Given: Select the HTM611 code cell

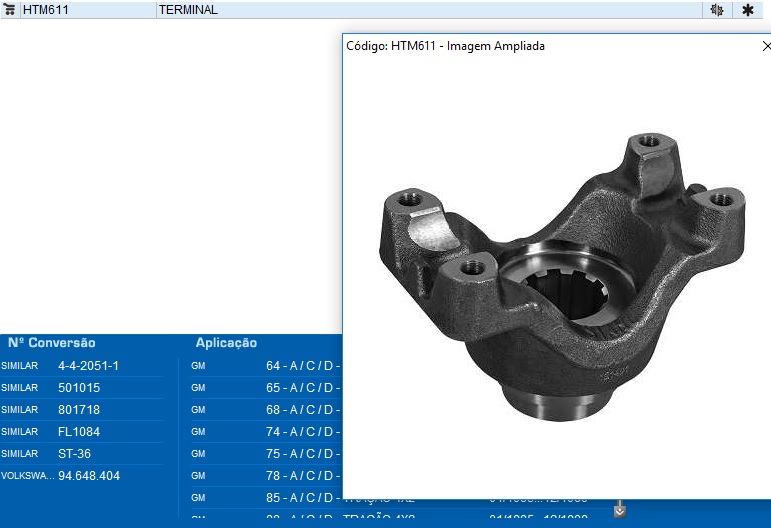Looking at the screenshot, I should click(48, 10).
